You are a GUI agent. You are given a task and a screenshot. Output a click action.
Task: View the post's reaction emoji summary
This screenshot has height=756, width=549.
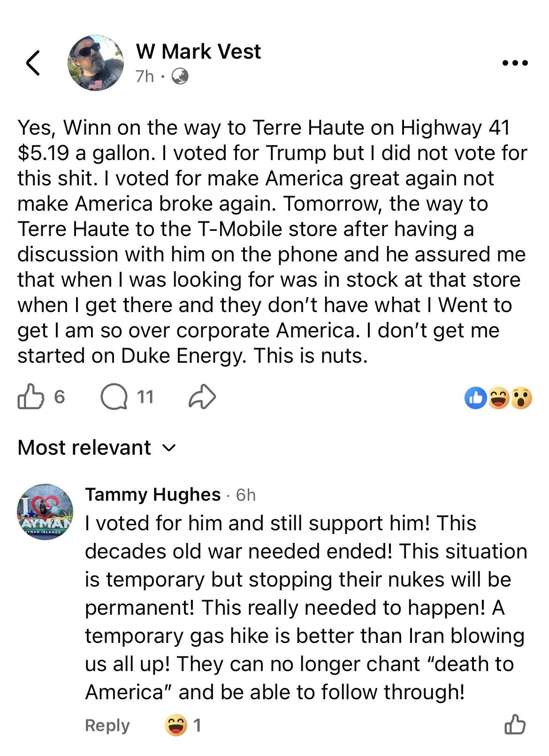click(498, 398)
